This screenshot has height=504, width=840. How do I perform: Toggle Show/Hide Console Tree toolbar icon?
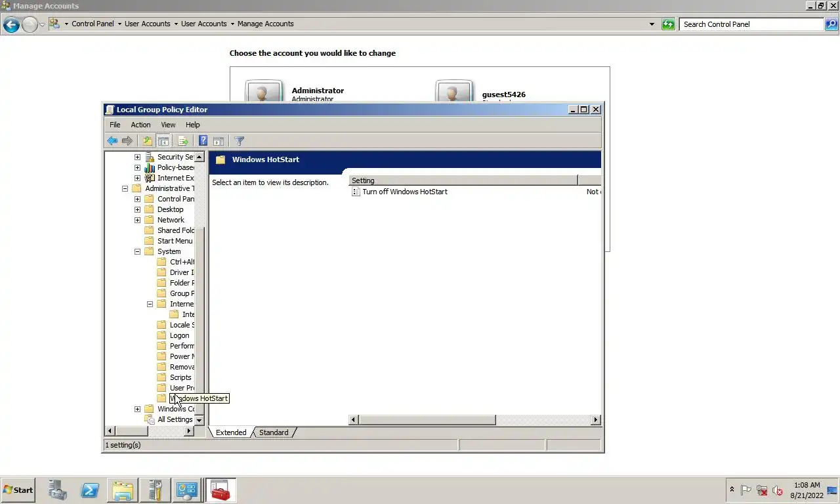tap(163, 141)
